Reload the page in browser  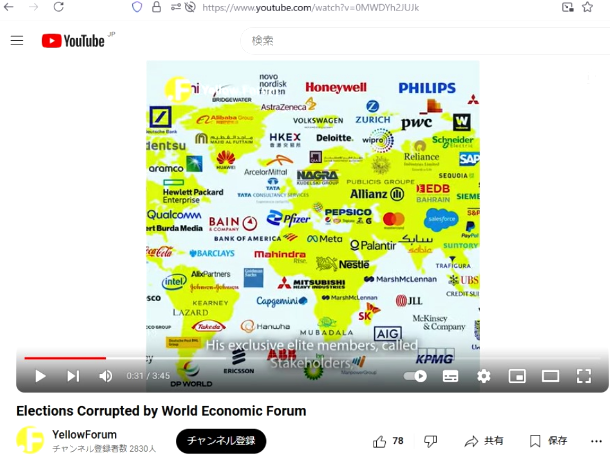point(58,7)
